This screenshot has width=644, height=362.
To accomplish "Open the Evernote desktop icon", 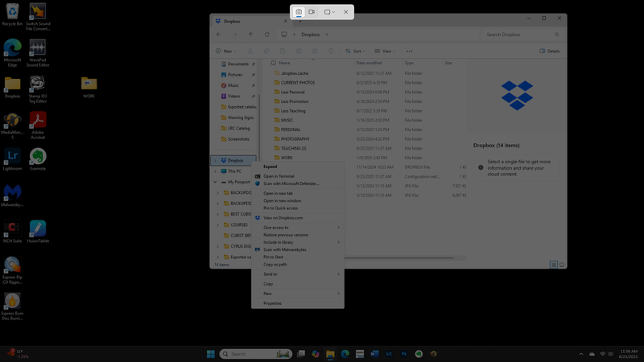I will (x=37, y=158).
